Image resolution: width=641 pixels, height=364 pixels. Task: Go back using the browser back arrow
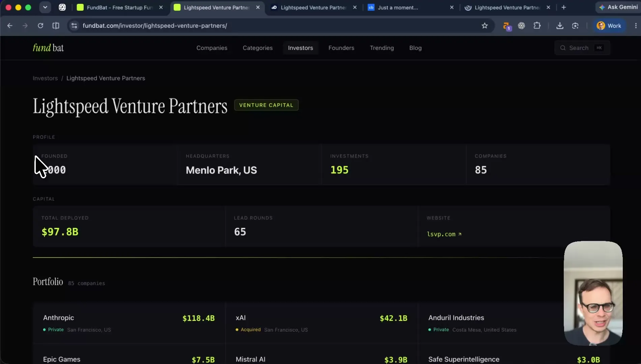[10, 26]
